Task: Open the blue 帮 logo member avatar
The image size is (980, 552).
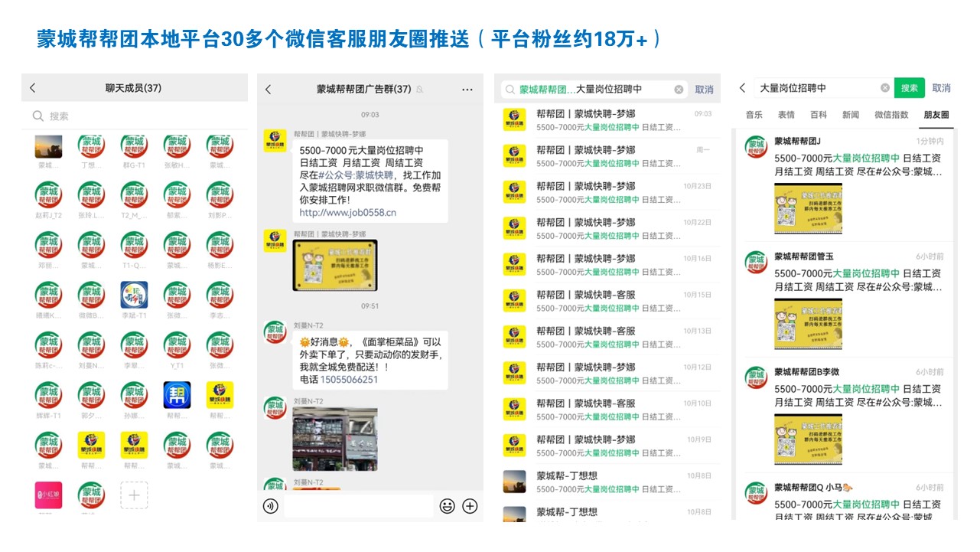Action: 177,396
